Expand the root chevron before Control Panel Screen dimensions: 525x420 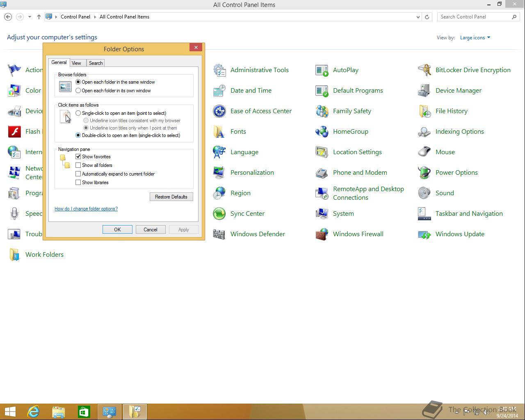pyautogui.click(x=57, y=17)
